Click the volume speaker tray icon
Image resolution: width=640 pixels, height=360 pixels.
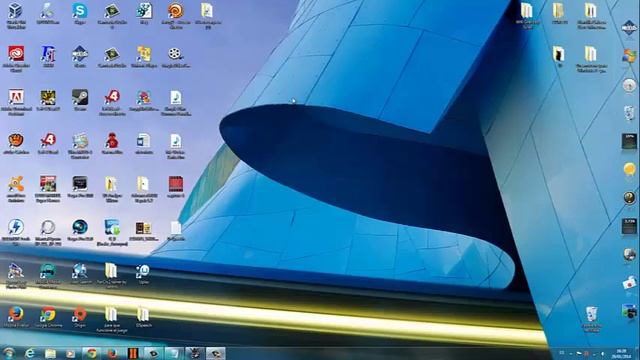pyautogui.click(x=602, y=353)
